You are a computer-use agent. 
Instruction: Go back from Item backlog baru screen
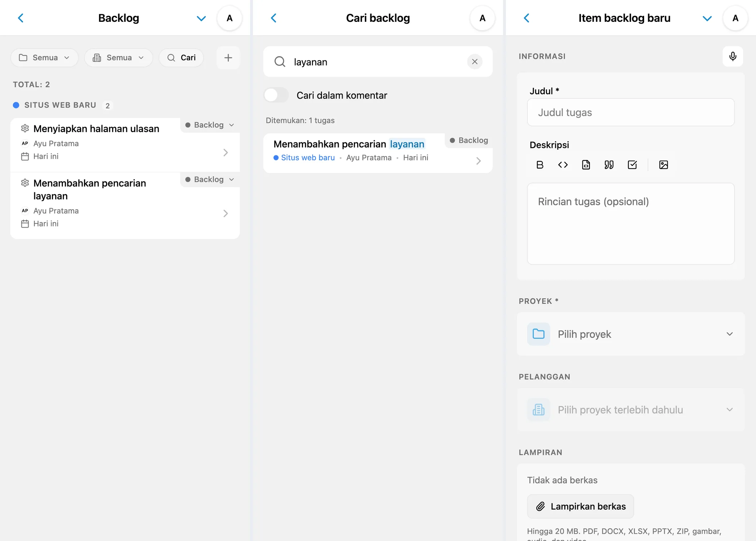click(527, 18)
